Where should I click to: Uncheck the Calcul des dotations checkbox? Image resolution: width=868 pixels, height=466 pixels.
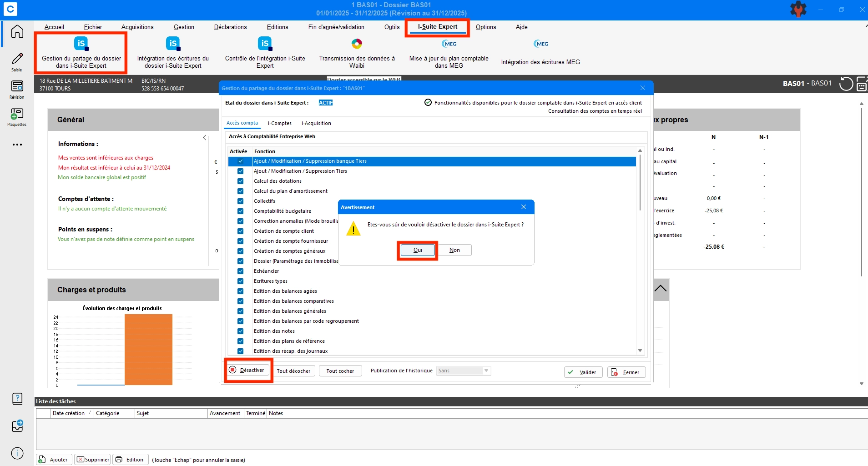[241, 181]
